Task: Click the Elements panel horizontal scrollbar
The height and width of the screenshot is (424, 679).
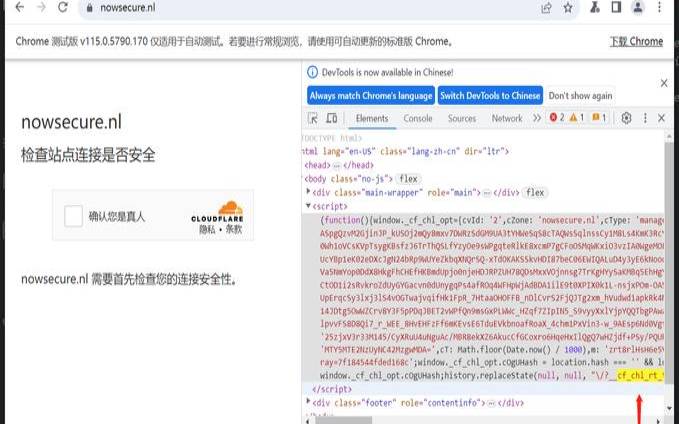Action: point(343,420)
